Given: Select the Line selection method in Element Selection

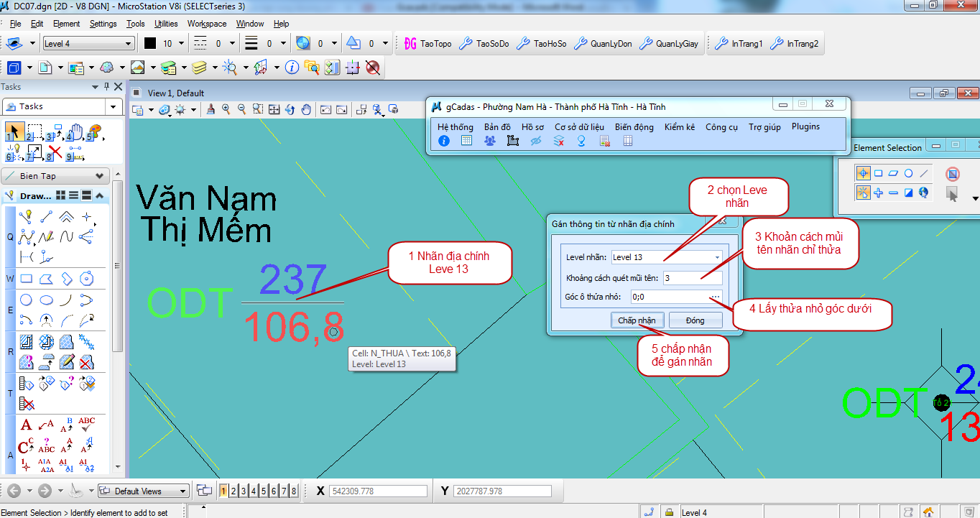Looking at the screenshot, I should [x=924, y=173].
